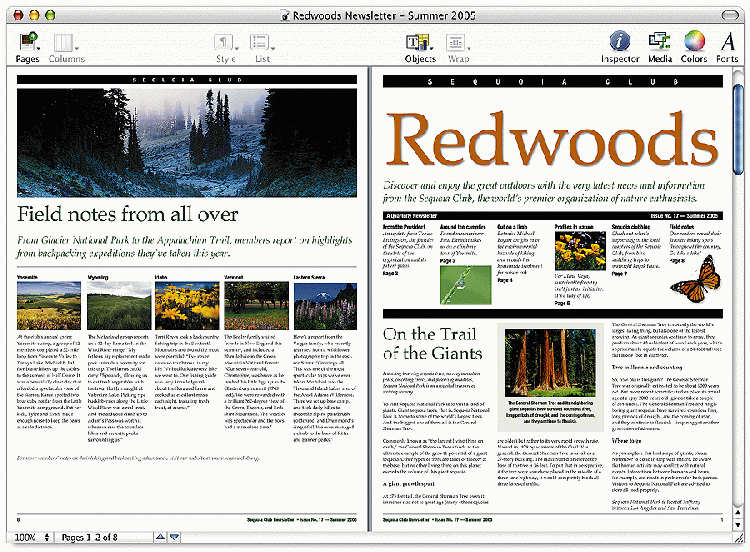Go to previous page with up arrow
The image size is (750, 552).
tap(158, 538)
